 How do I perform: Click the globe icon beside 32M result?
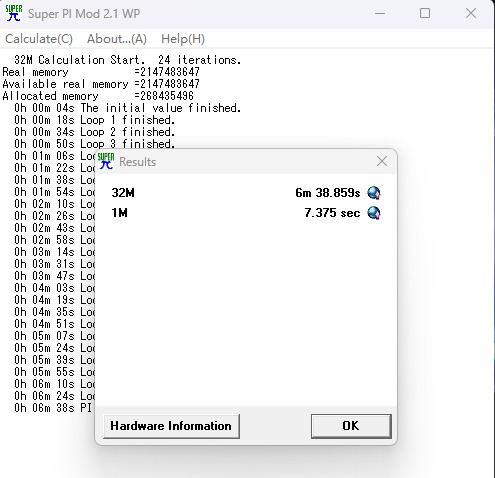pyautogui.click(x=374, y=193)
